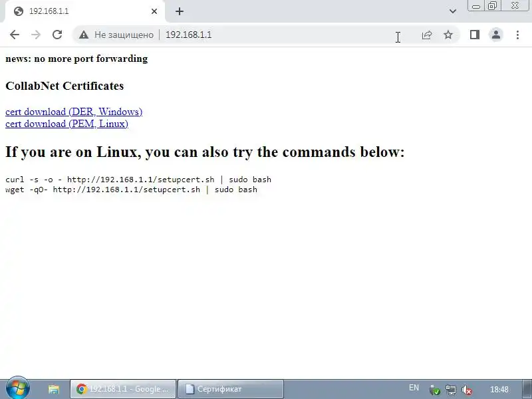Click the 'If you are on Linux' heading
Screen dimensions: 532x399
pyautogui.click(x=205, y=152)
